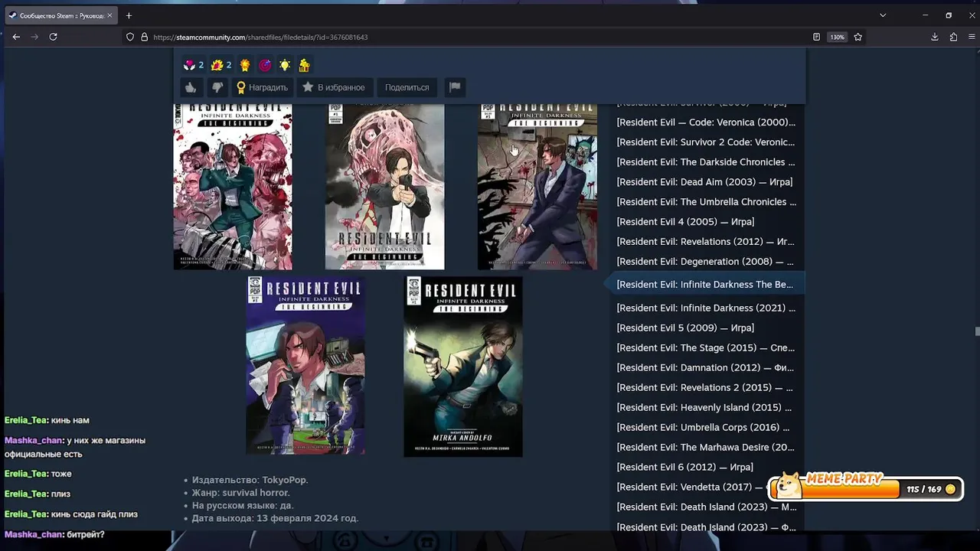The image size is (980, 551).
Task: Go back with the browser back arrow
Action: 16,37
